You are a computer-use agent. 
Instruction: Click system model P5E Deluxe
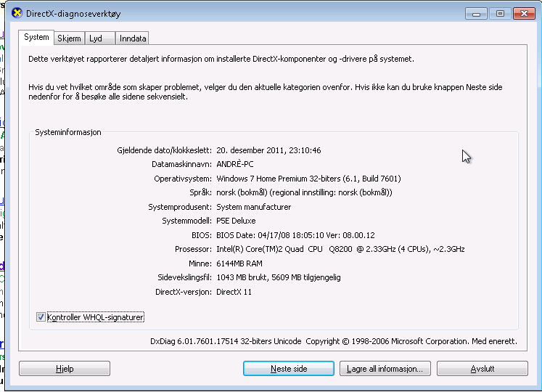point(236,221)
